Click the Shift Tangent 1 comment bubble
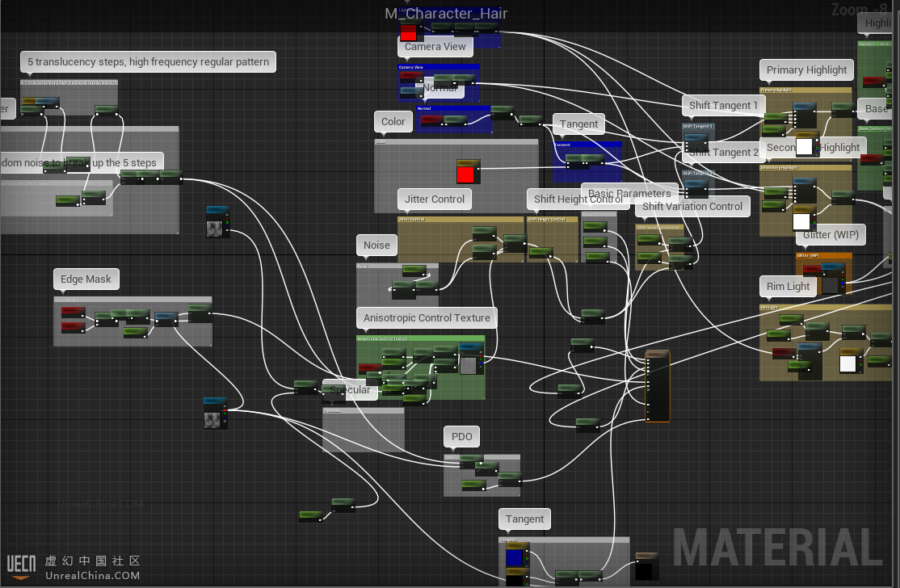 point(723,106)
